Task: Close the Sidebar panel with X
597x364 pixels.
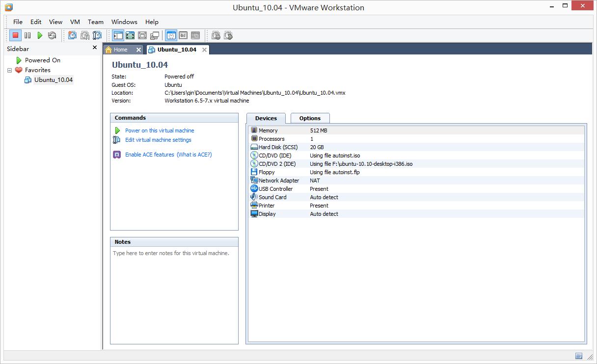Action: pyautogui.click(x=95, y=48)
